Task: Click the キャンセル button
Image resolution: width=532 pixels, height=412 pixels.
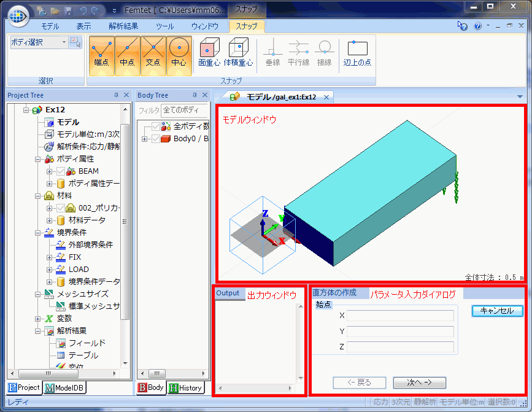Action: point(497,311)
